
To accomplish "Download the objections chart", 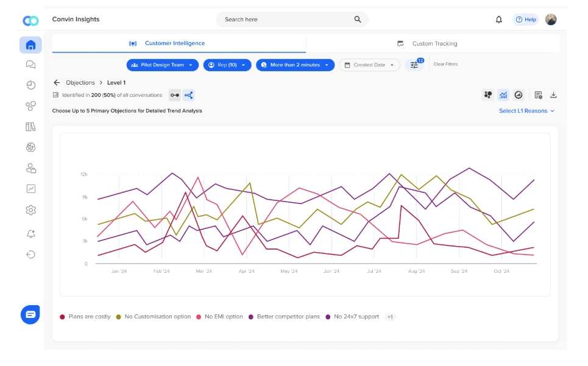I will coord(554,95).
